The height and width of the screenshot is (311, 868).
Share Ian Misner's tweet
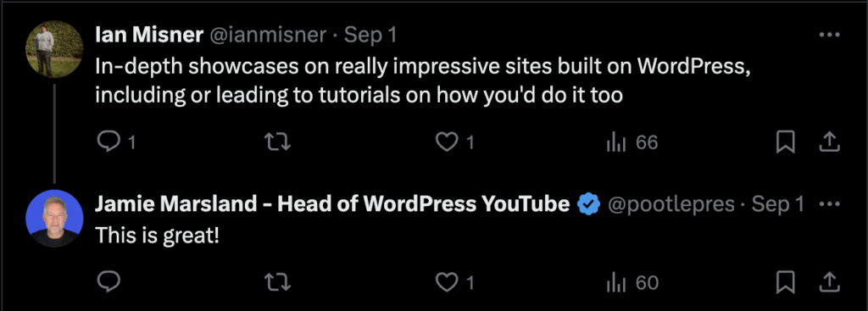(x=829, y=142)
